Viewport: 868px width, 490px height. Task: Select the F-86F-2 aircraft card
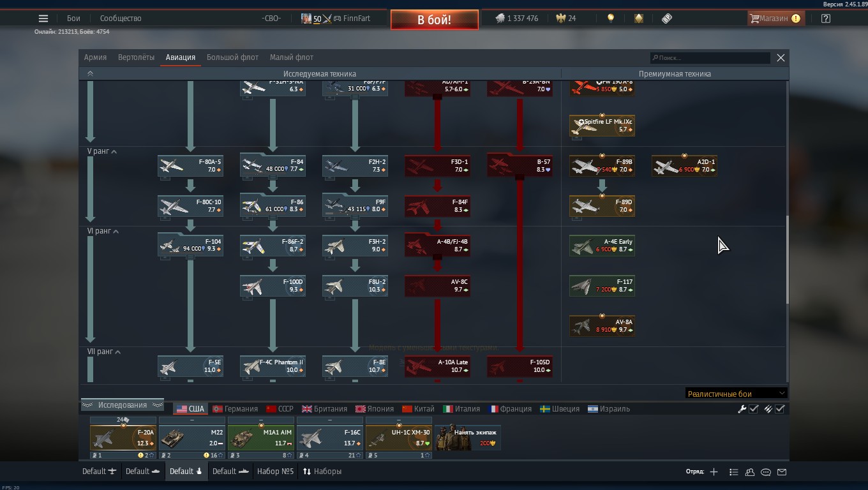[x=273, y=246]
